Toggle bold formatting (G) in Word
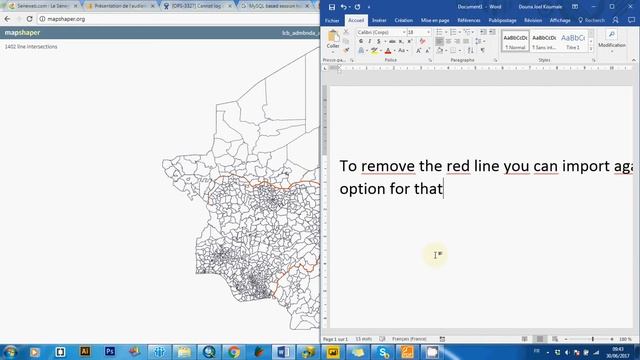This screenshot has width=640, height=360. coord(361,41)
